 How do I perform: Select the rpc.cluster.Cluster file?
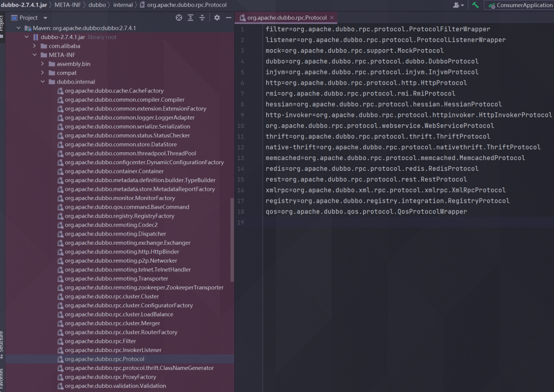[108, 297]
